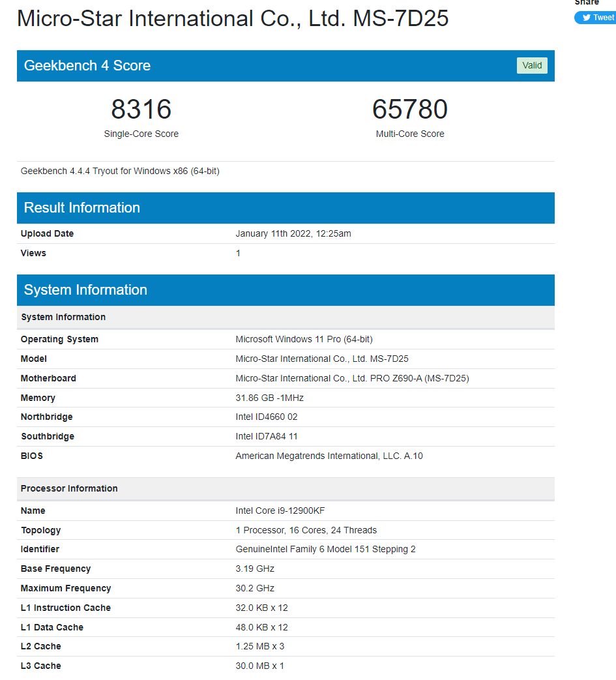This screenshot has height=680, width=616.
Task: Click the Topology label
Action: coord(41,531)
